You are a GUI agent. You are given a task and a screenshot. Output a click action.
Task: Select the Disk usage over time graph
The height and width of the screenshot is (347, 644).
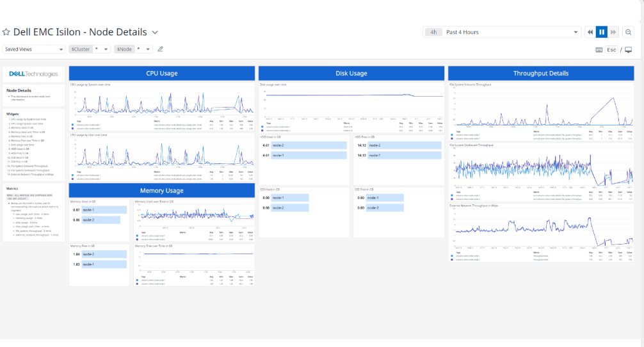click(351, 108)
